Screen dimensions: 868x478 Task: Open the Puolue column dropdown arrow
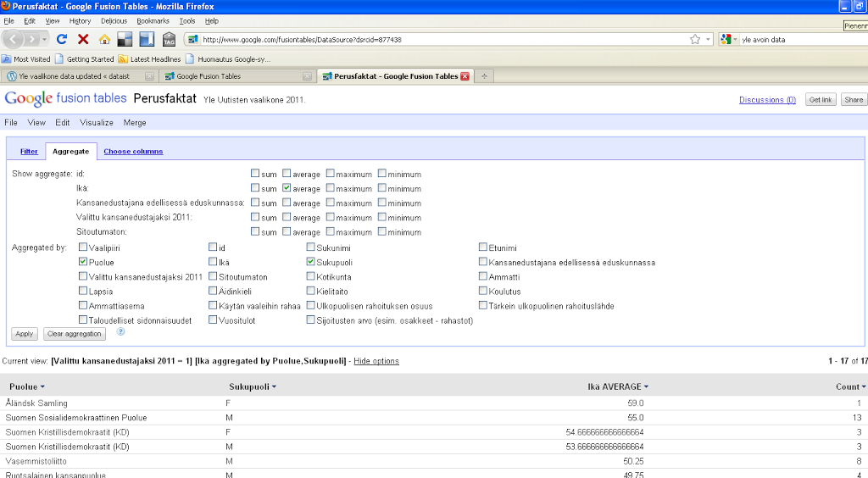[42, 387]
